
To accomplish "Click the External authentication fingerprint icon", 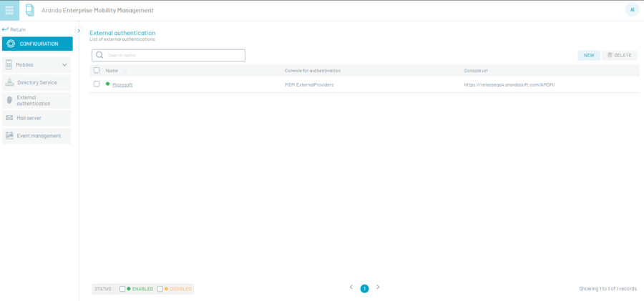I will click(x=9, y=101).
